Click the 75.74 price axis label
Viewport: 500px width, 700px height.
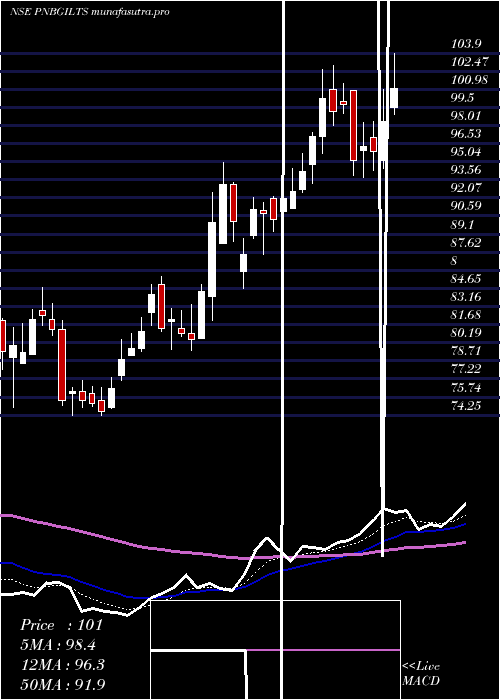click(x=466, y=387)
